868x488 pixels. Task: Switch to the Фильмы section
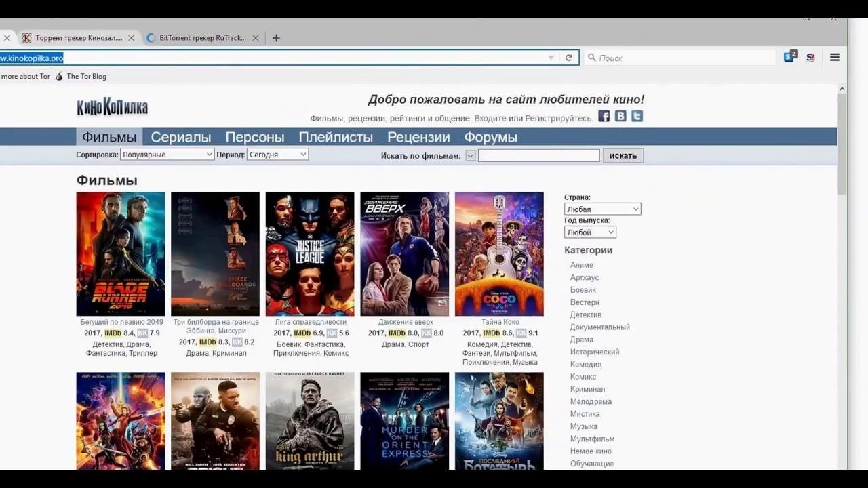point(109,137)
